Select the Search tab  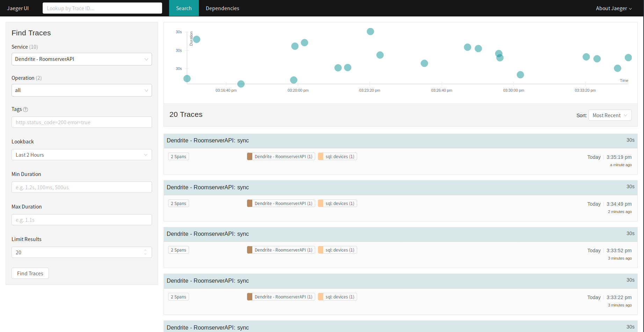(184, 8)
